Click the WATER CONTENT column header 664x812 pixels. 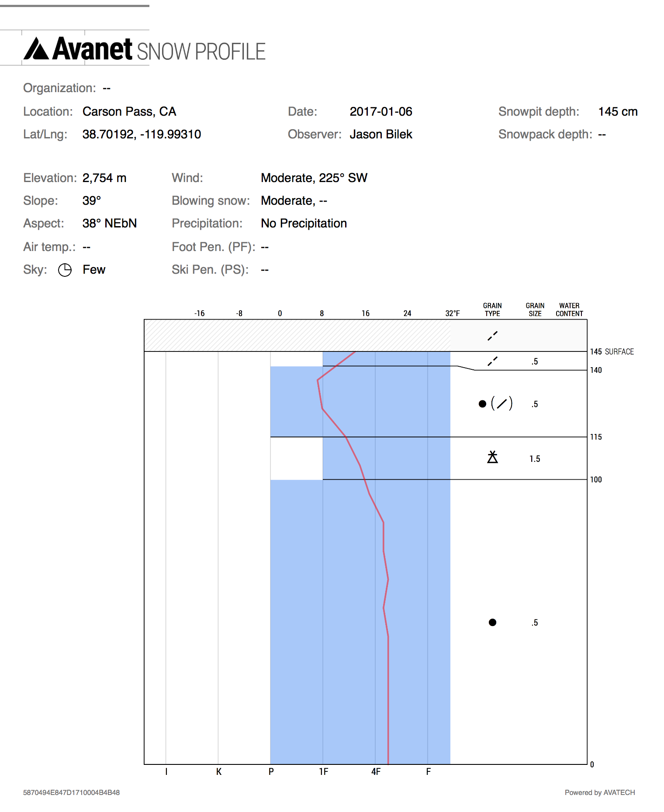tap(569, 310)
